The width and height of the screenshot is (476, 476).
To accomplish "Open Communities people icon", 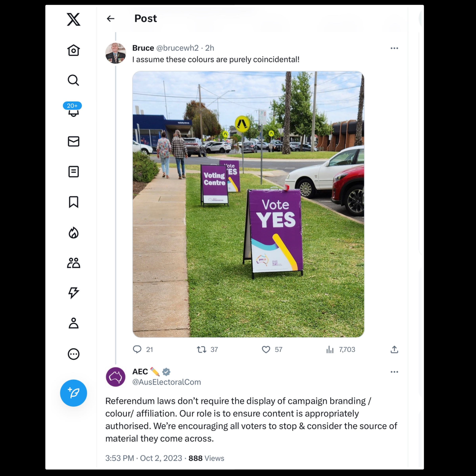I will pos(73,263).
